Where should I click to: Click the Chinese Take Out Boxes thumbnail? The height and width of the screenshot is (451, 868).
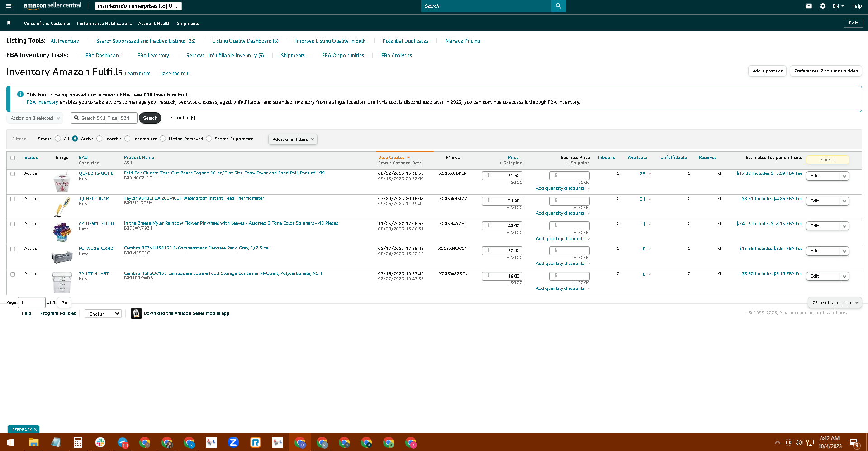click(x=62, y=182)
